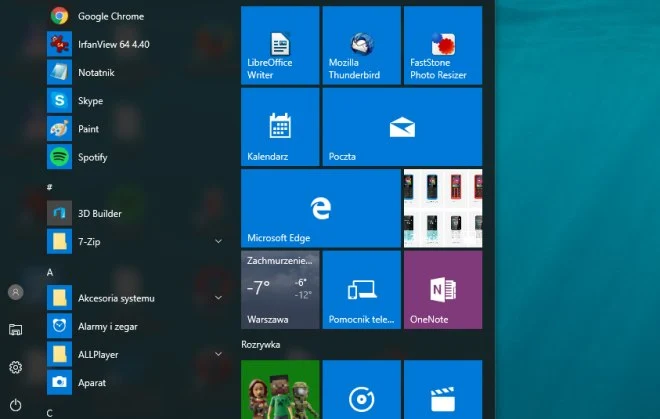Click the Alarmy i zegar label
The image size is (660, 419).
coord(108,327)
